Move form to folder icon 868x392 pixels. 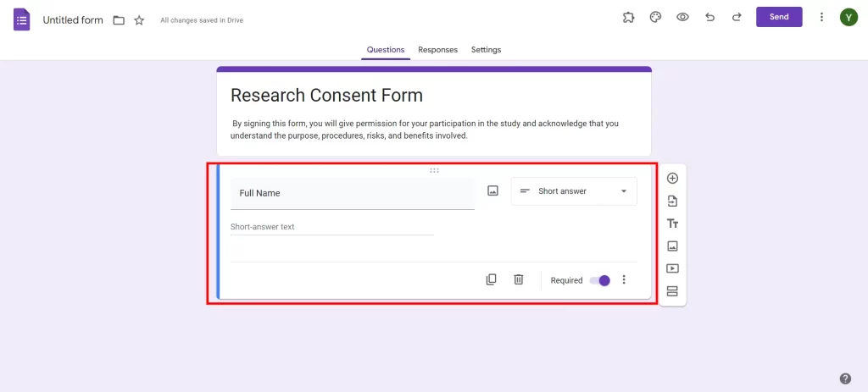point(119,20)
